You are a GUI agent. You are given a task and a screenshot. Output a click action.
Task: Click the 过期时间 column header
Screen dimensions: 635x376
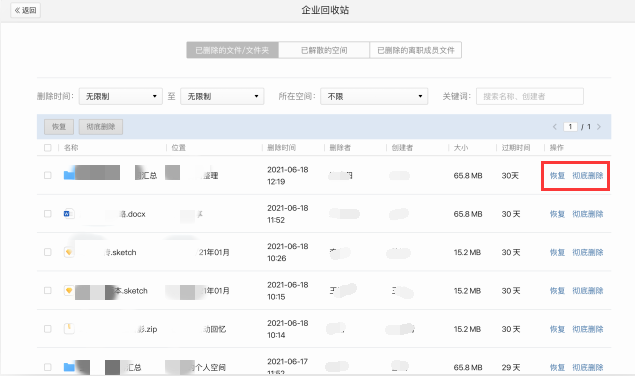(516, 147)
